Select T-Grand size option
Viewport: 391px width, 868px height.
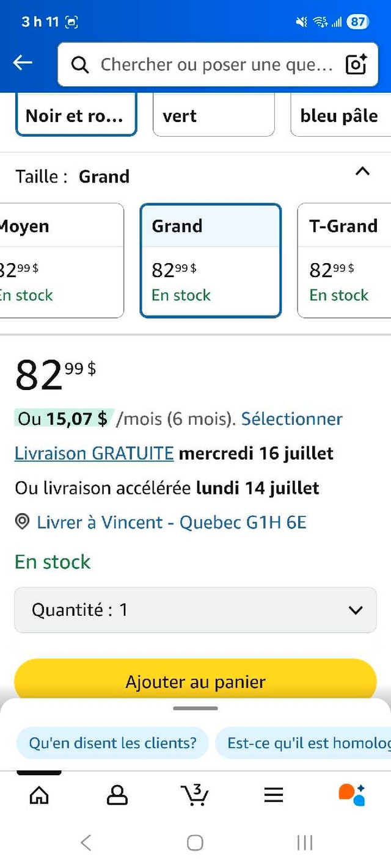click(x=345, y=261)
